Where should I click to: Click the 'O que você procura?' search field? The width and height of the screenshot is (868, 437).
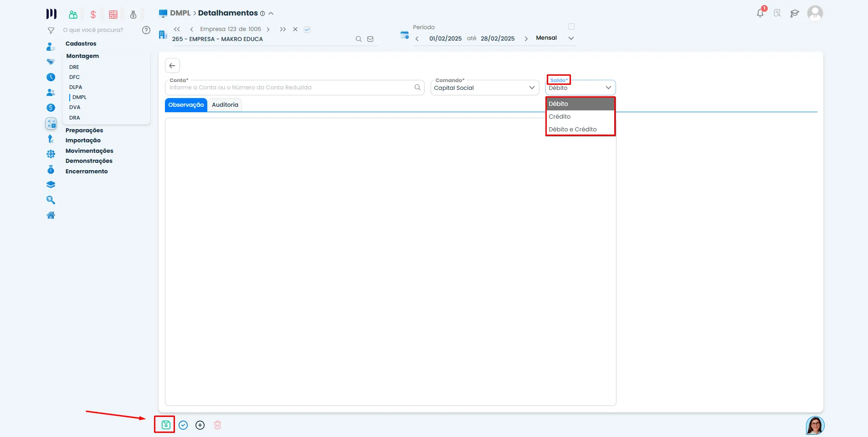coord(93,30)
